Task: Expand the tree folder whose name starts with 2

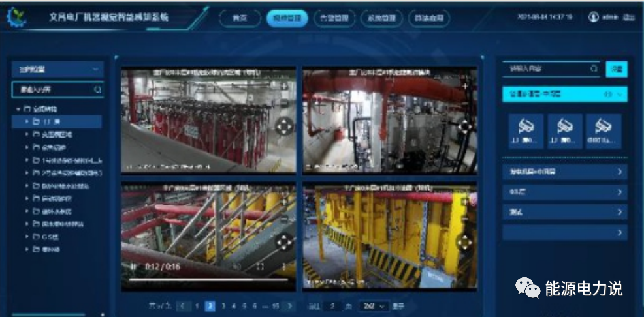Action: pyautogui.click(x=27, y=173)
